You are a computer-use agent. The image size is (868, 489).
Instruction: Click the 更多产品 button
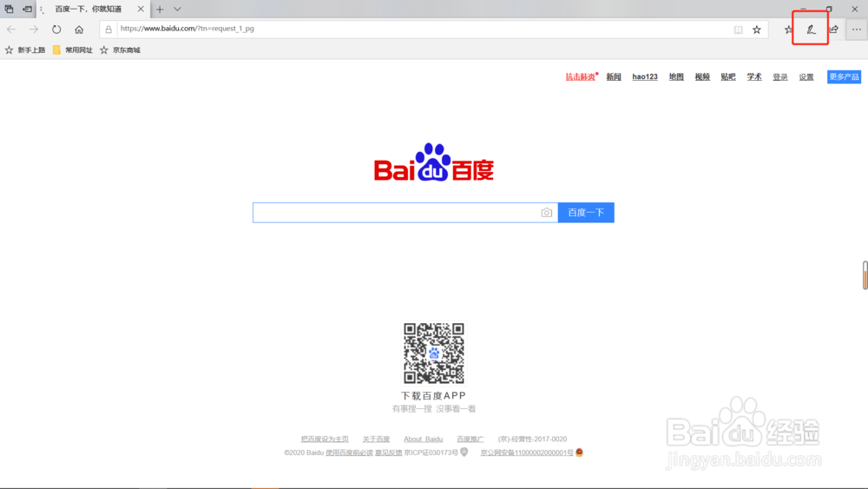click(x=845, y=77)
